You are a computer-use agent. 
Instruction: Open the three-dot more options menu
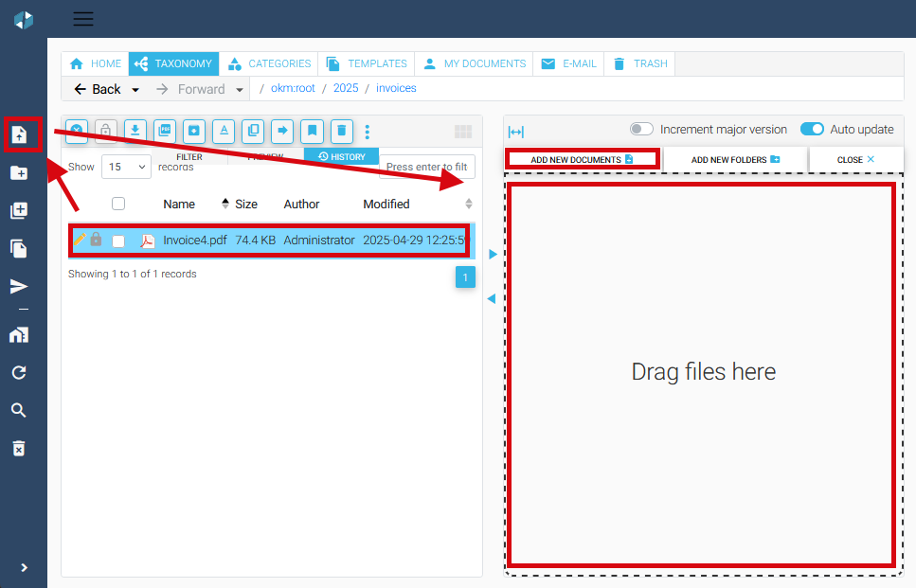368,132
